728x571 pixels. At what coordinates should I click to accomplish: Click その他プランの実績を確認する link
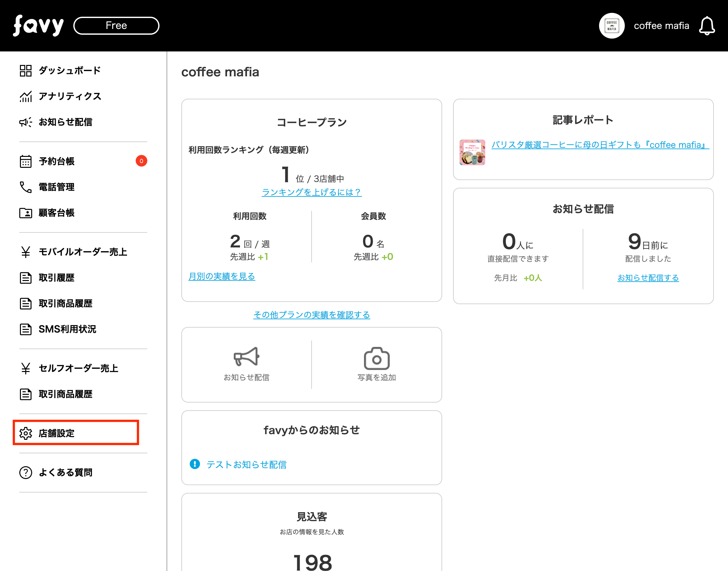(311, 314)
